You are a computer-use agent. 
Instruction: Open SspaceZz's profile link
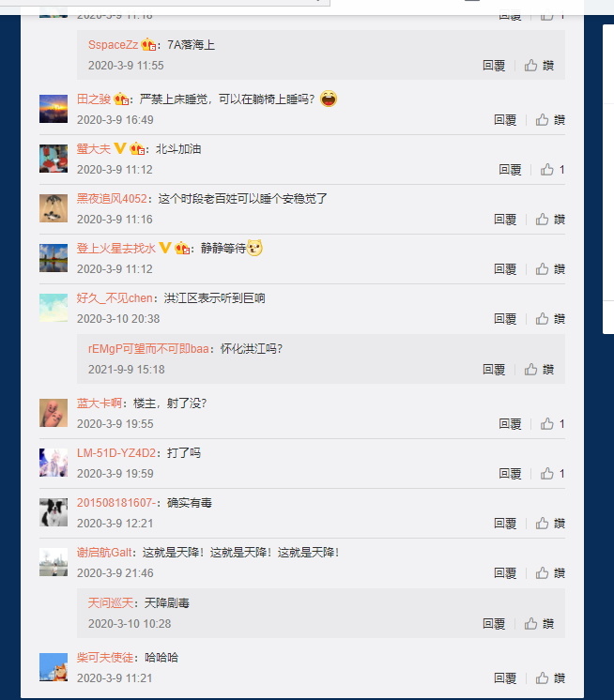coord(113,45)
